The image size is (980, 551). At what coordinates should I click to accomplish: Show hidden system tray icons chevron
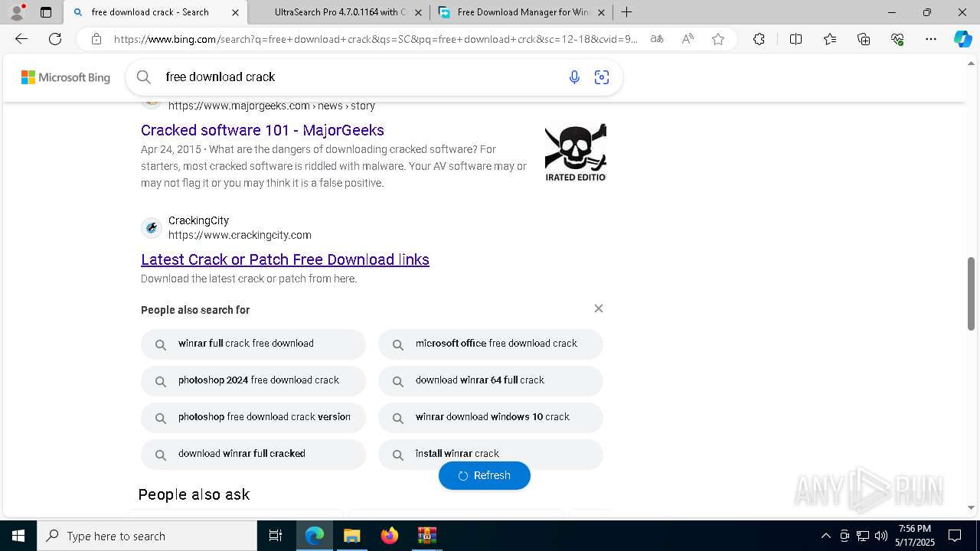click(825, 536)
